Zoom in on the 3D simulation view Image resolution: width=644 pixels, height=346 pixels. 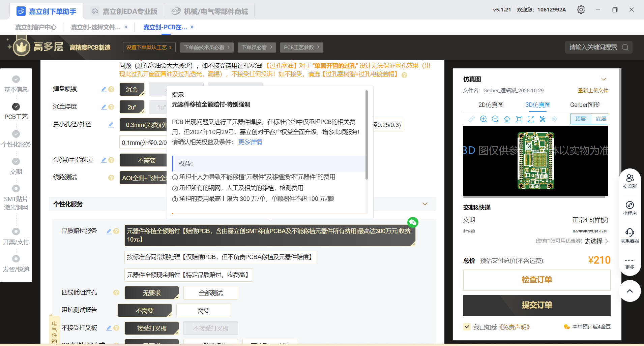pos(484,119)
